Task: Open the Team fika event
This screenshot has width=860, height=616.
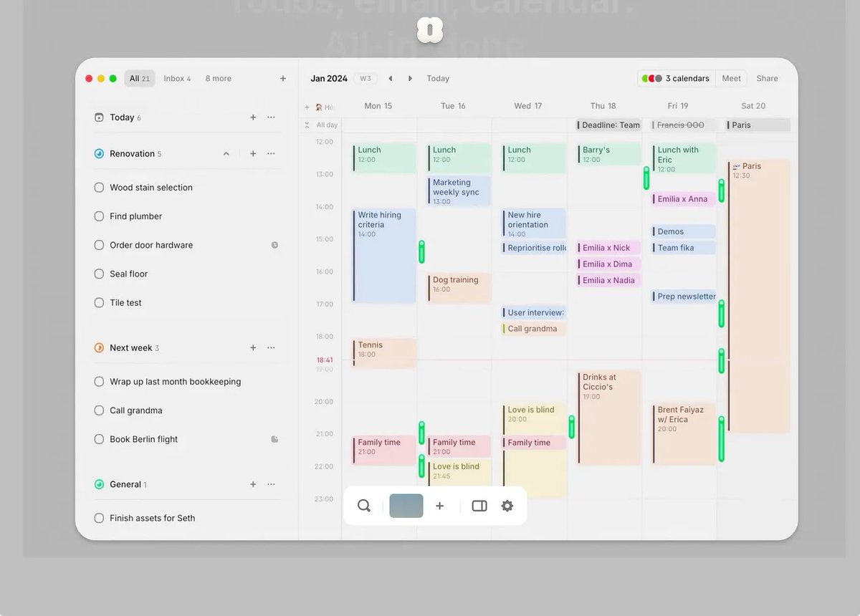Action: (684, 248)
